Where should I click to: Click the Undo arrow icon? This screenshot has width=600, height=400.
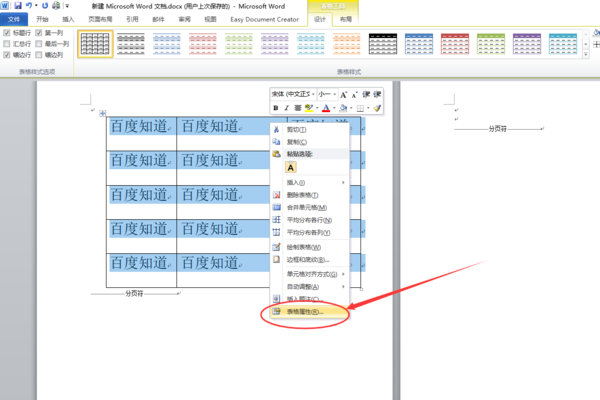coord(29,6)
